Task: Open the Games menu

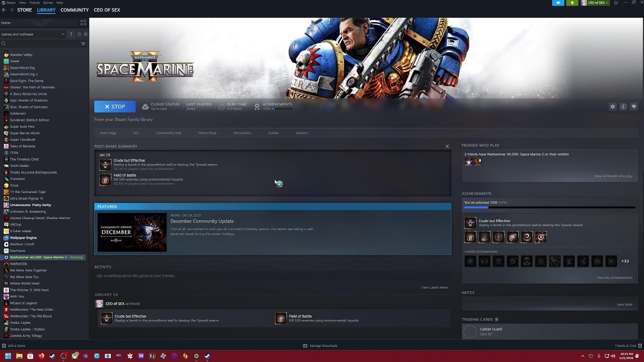Action: pos(48,3)
